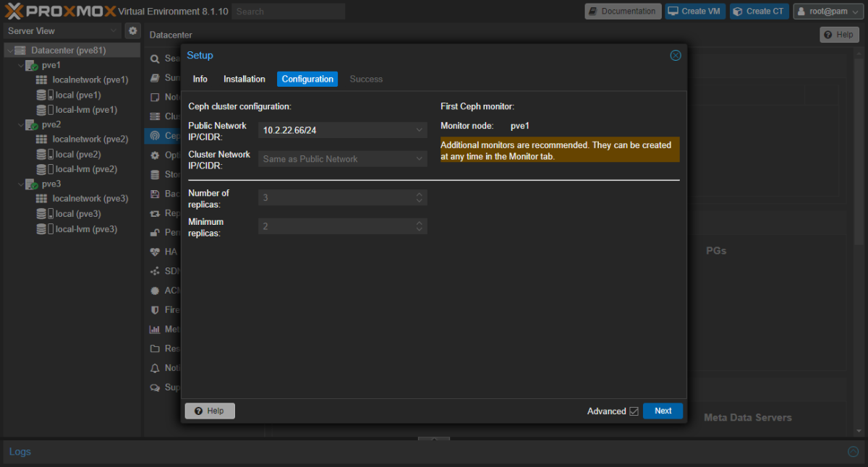Click the Logs panel title
Viewport: 868px width, 467px height.
(20, 452)
